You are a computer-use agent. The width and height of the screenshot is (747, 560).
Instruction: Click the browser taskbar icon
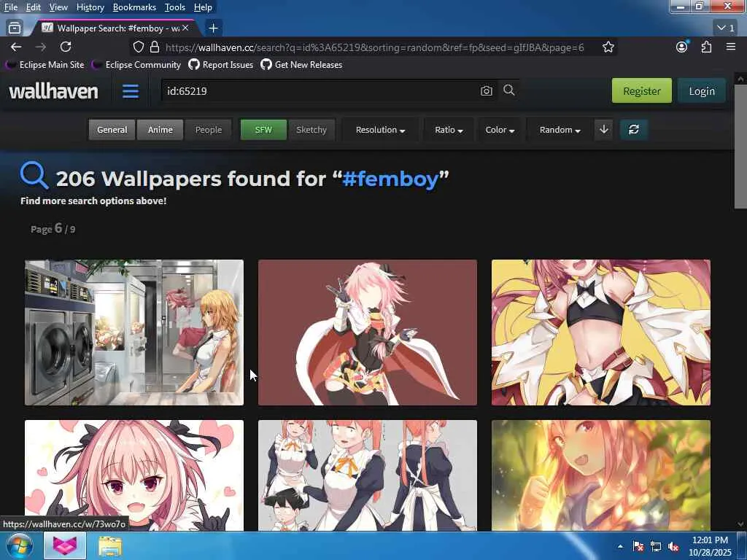pos(65,545)
